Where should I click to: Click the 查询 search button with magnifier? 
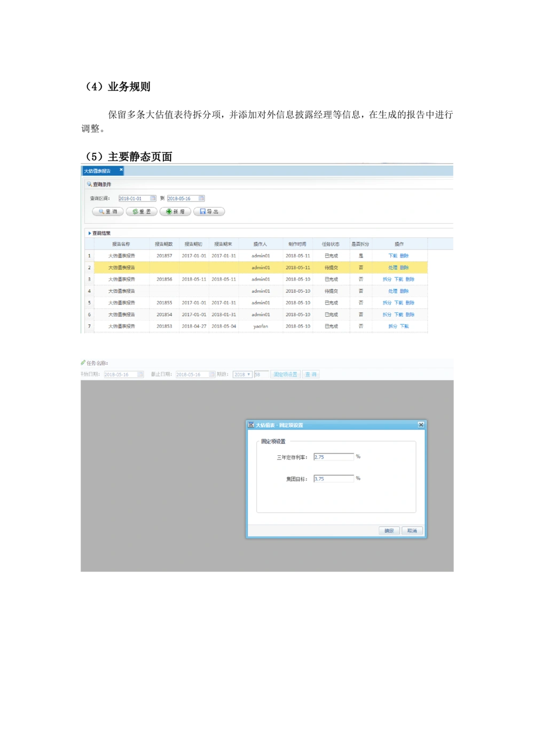click(108, 212)
